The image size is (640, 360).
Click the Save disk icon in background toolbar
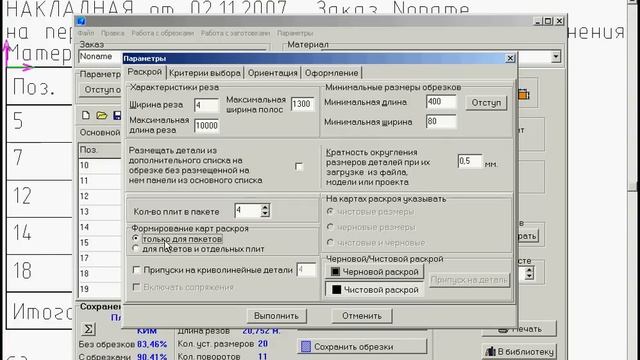(x=117, y=116)
